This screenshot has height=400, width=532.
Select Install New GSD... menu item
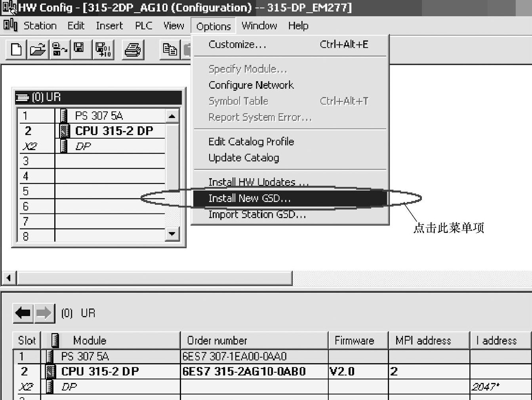point(290,198)
